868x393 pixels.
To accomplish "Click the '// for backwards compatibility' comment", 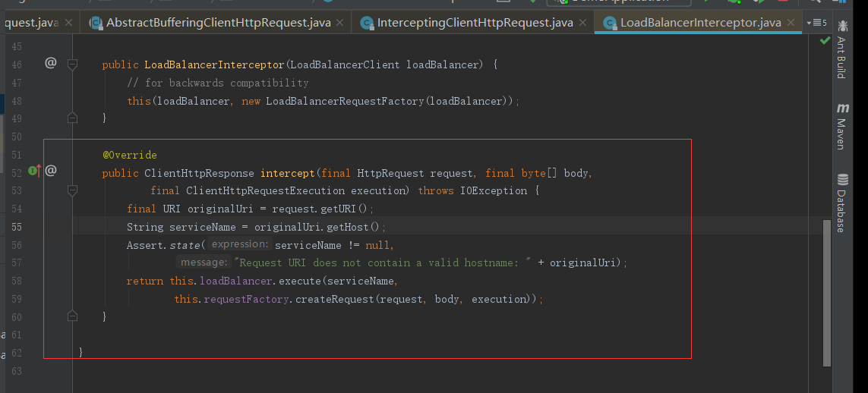I will tap(217, 83).
